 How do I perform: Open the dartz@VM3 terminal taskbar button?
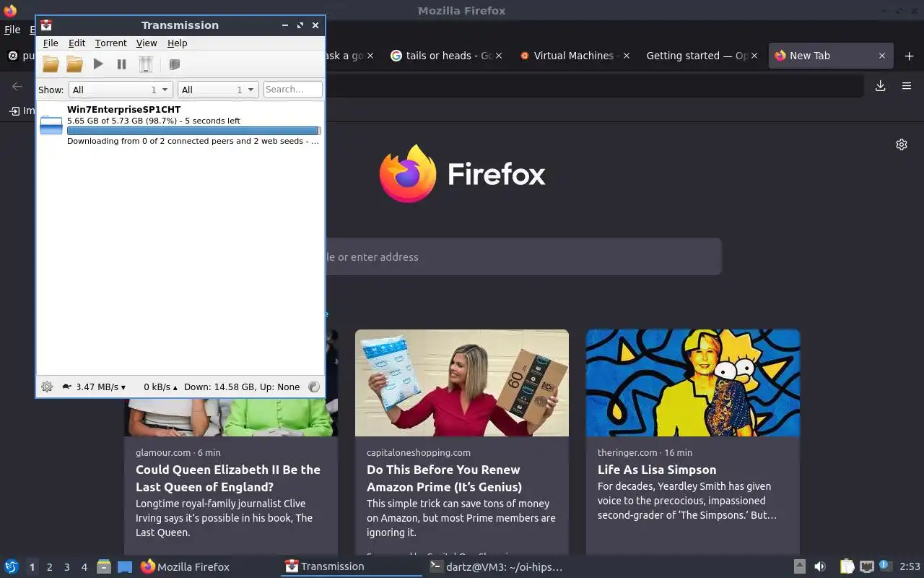click(x=495, y=567)
